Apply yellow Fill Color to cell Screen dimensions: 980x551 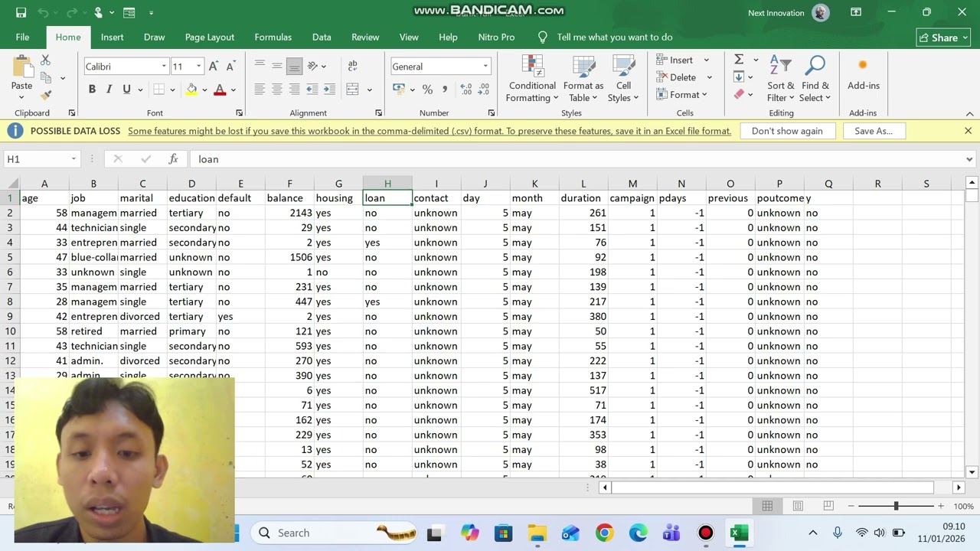click(191, 90)
